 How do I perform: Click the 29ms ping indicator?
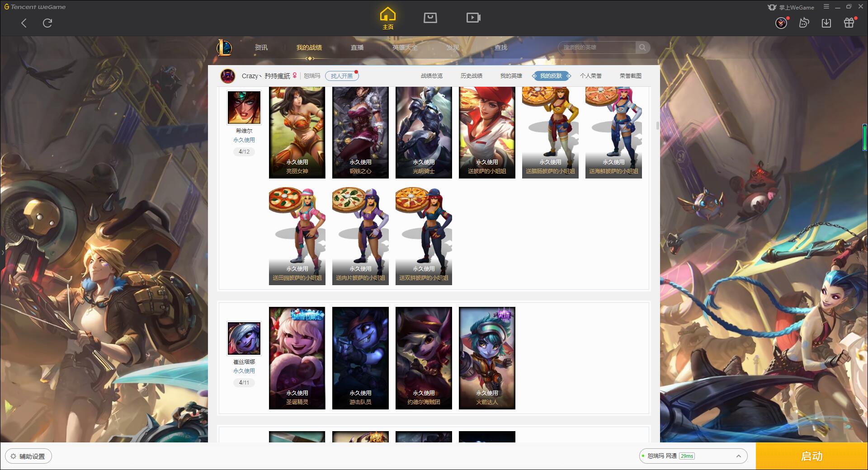[687, 456]
